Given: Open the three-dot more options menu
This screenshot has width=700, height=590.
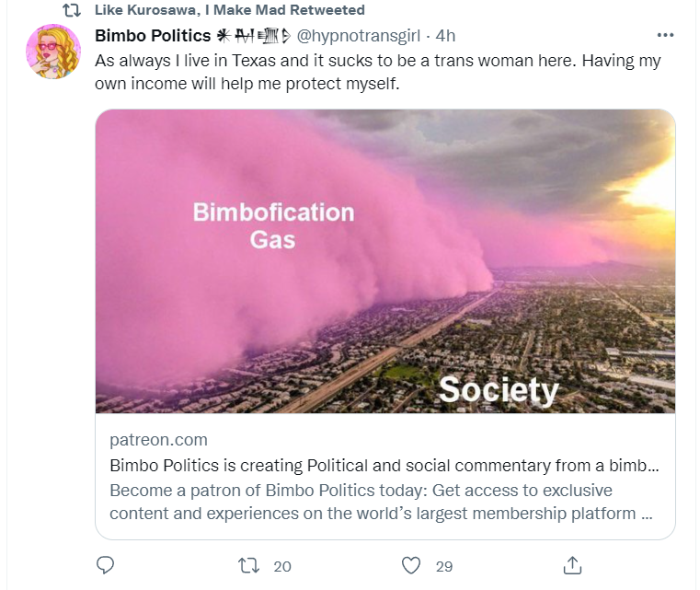Looking at the screenshot, I should tap(665, 35).
